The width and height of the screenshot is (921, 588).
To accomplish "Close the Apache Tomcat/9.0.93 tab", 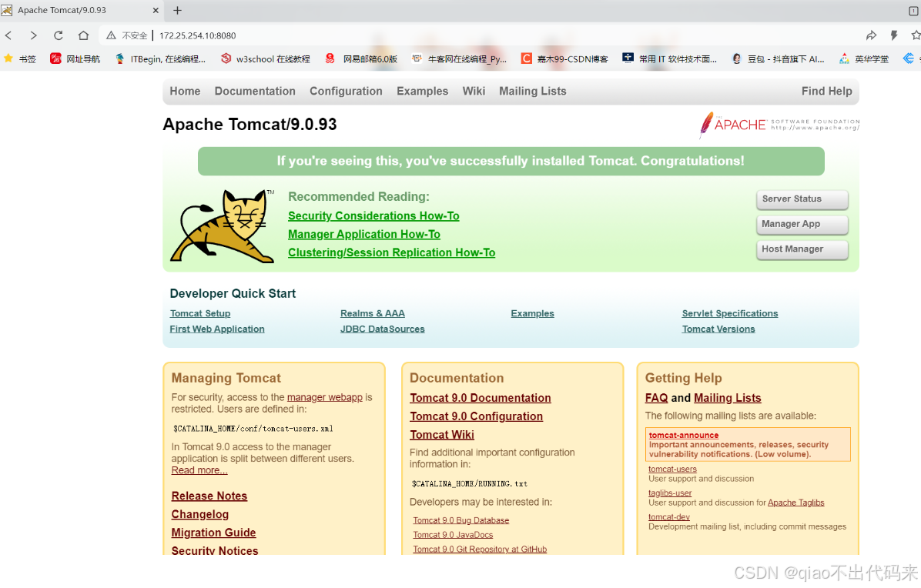I will tap(156, 10).
